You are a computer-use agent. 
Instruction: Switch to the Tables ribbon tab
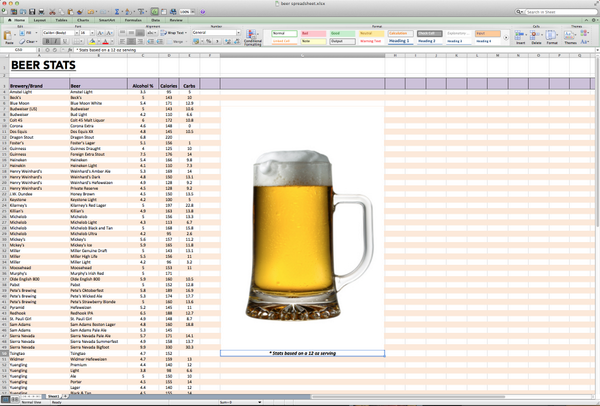61,20
